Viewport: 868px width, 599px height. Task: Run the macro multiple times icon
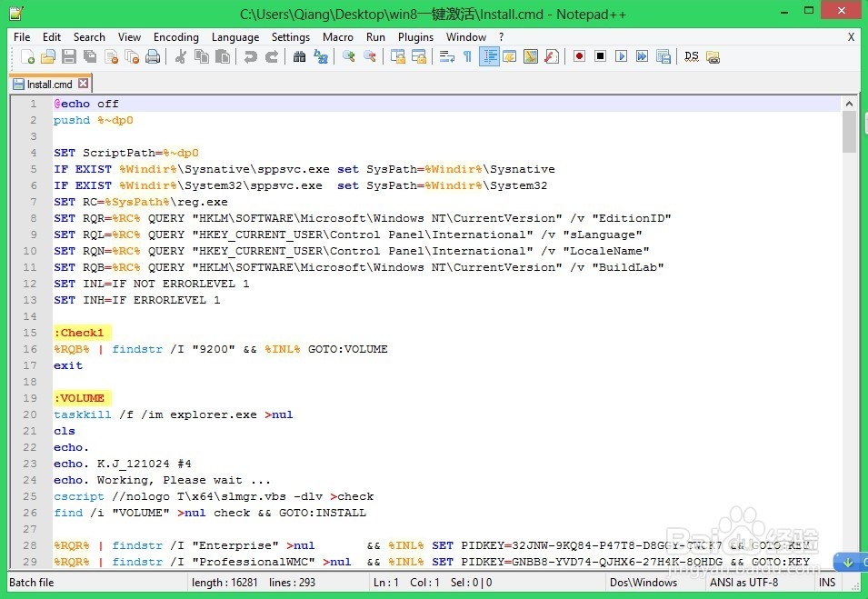click(643, 56)
